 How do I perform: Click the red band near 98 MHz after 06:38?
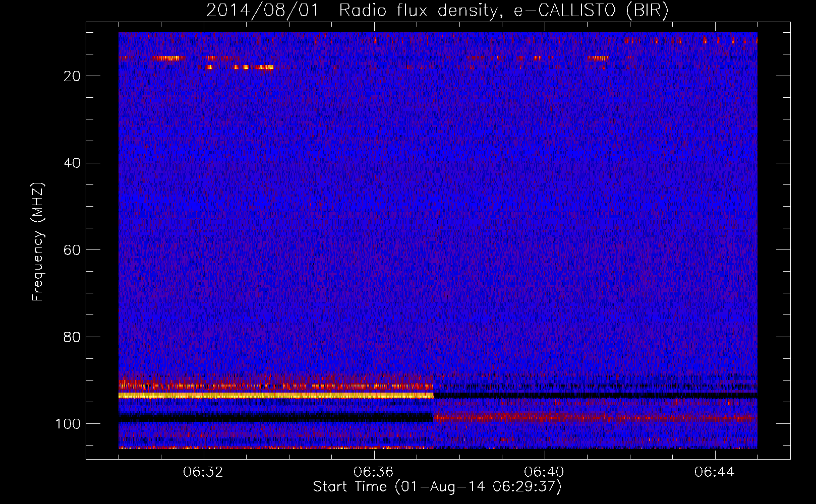tap(595, 417)
